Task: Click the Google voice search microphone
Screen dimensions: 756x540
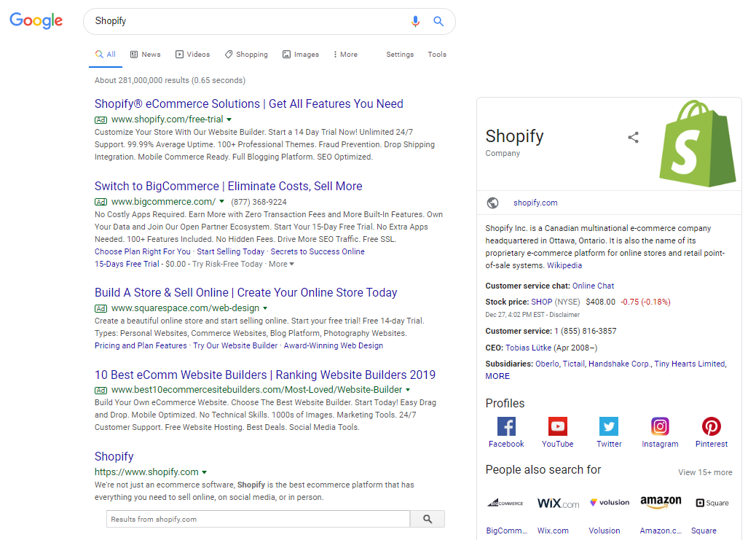Action: point(415,21)
